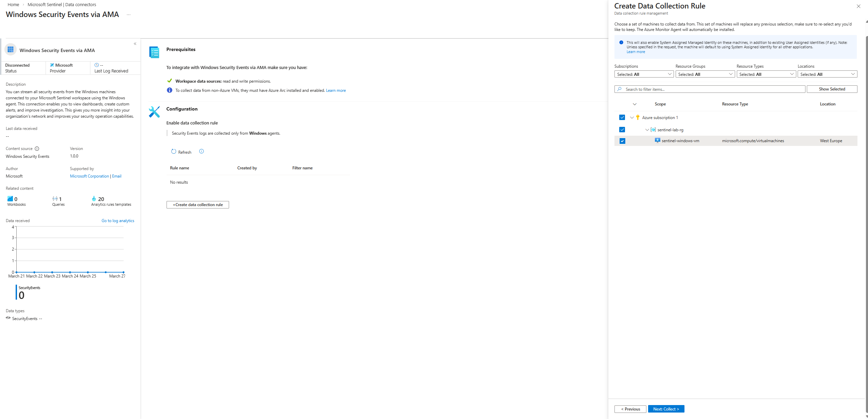Image resolution: width=868 pixels, height=419 pixels.
Task: Open the Resource Types filter dropdown
Action: coord(766,74)
